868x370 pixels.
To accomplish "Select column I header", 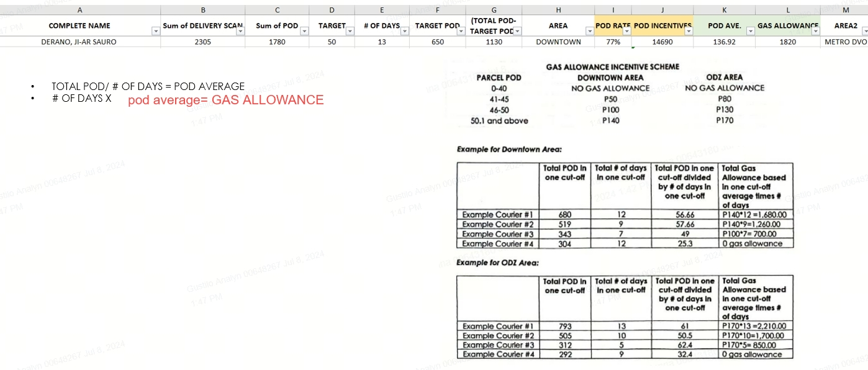I will [613, 10].
